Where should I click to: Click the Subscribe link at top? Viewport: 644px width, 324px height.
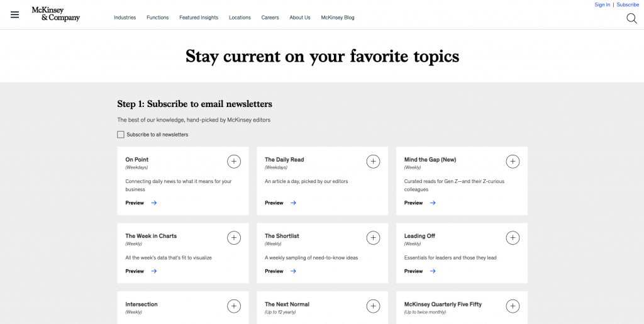[628, 4]
